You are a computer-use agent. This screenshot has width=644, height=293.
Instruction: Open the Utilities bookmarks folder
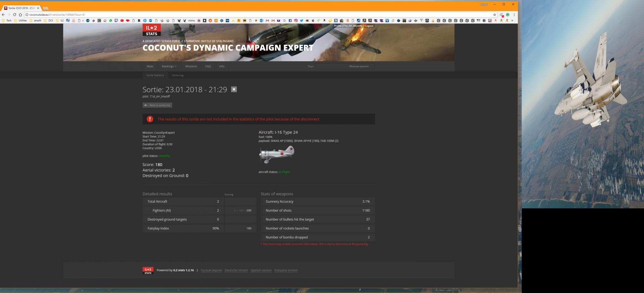pyautogui.click(x=20, y=20)
